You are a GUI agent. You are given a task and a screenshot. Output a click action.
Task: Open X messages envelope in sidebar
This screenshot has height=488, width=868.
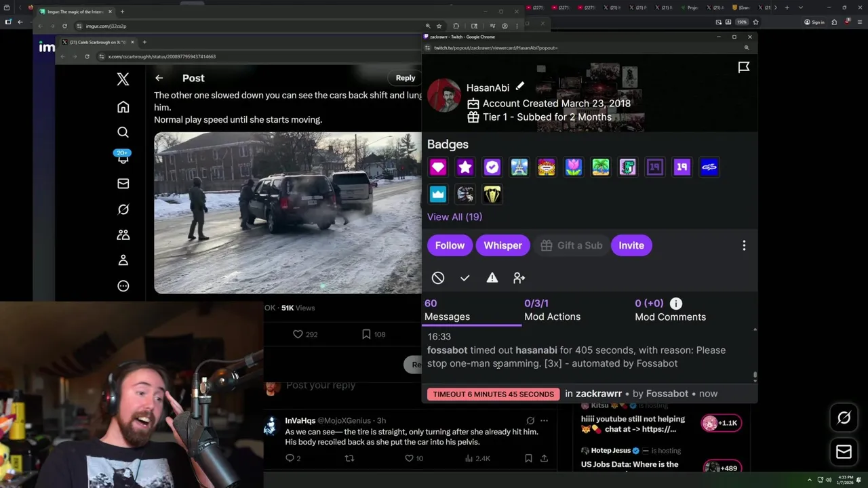pyautogui.click(x=123, y=184)
